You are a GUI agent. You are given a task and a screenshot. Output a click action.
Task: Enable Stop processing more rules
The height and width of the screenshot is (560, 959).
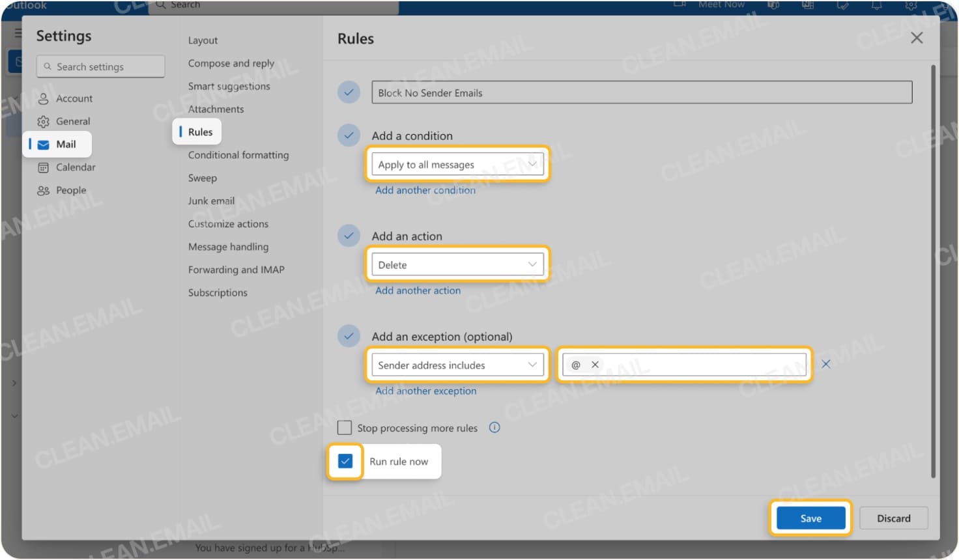(x=345, y=427)
